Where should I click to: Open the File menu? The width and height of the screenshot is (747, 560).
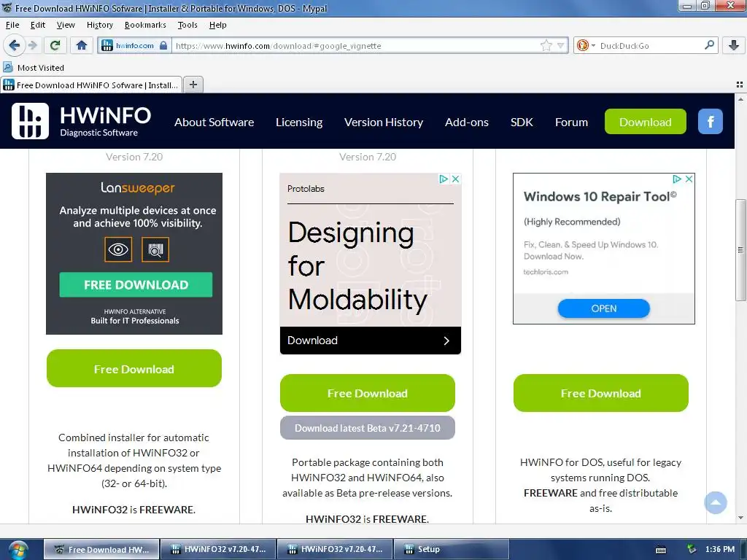click(12, 25)
